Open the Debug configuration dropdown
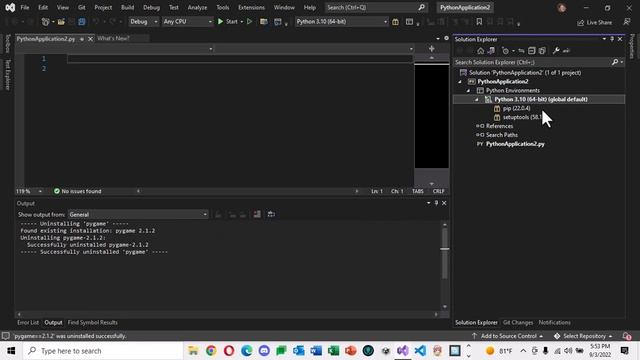The width and height of the screenshot is (640, 360). click(x=143, y=22)
